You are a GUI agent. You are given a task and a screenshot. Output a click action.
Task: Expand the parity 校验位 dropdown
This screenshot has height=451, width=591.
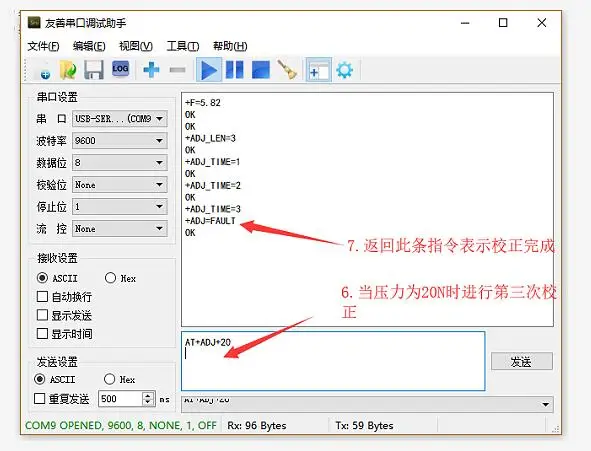[x=120, y=185]
